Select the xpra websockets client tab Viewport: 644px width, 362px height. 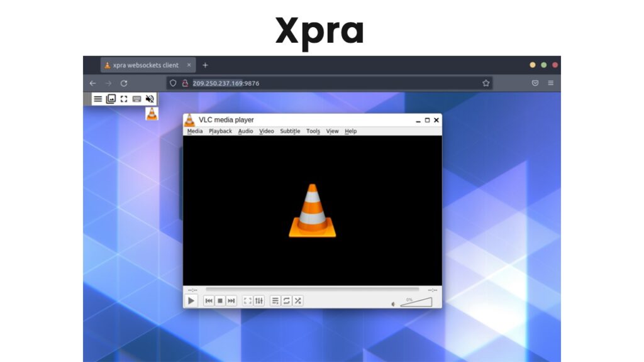point(148,65)
